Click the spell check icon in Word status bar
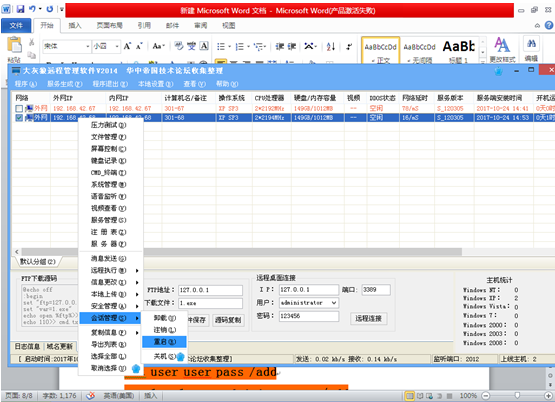This screenshot has width=555, height=402. coord(91,396)
